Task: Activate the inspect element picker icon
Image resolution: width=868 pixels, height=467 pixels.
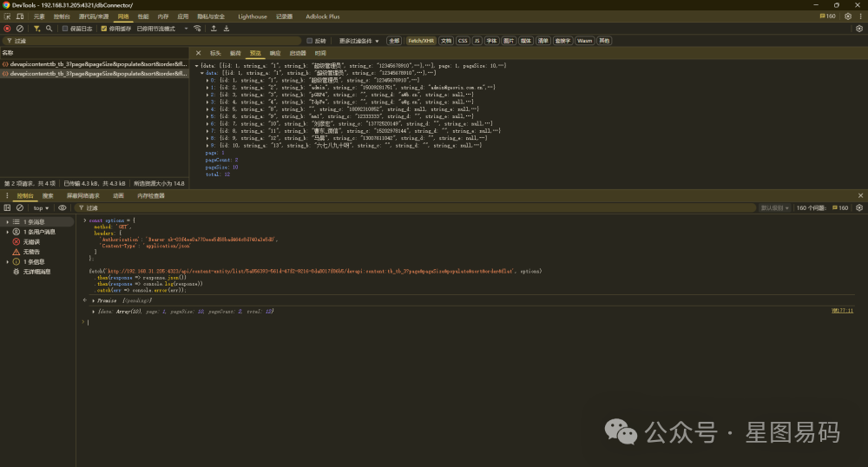Action: (7, 16)
